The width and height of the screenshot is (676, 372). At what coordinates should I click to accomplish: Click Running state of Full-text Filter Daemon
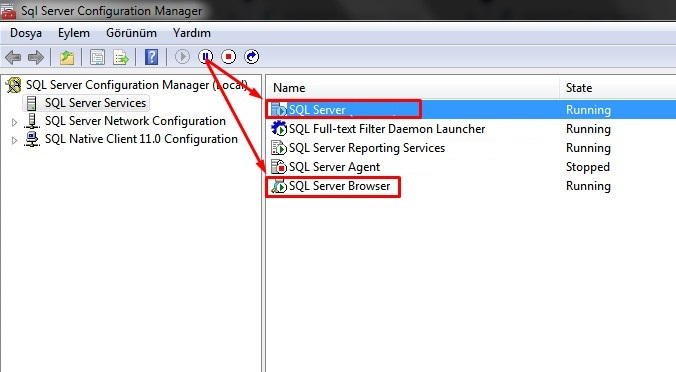pyautogui.click(x=588, y=129)
